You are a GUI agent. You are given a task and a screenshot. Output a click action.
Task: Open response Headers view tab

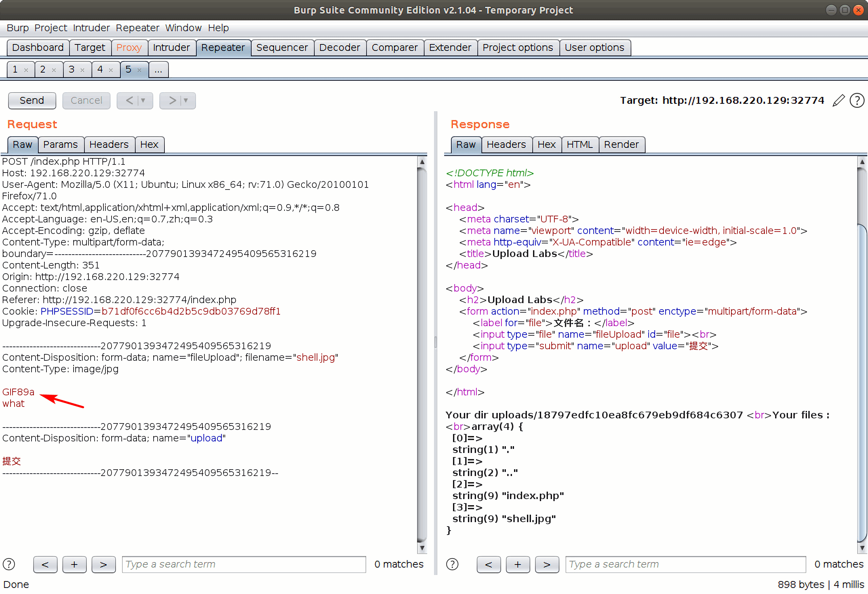[x=507, y=144]
